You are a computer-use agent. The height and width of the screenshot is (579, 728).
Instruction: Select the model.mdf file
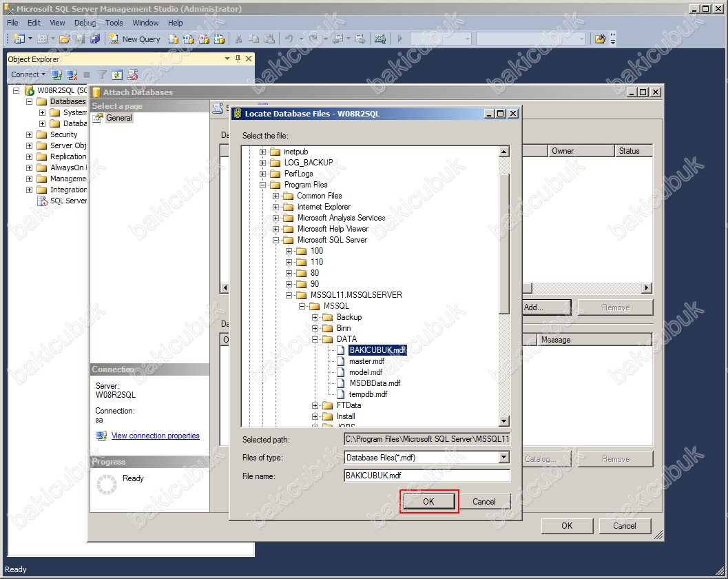tap(366, 372)
